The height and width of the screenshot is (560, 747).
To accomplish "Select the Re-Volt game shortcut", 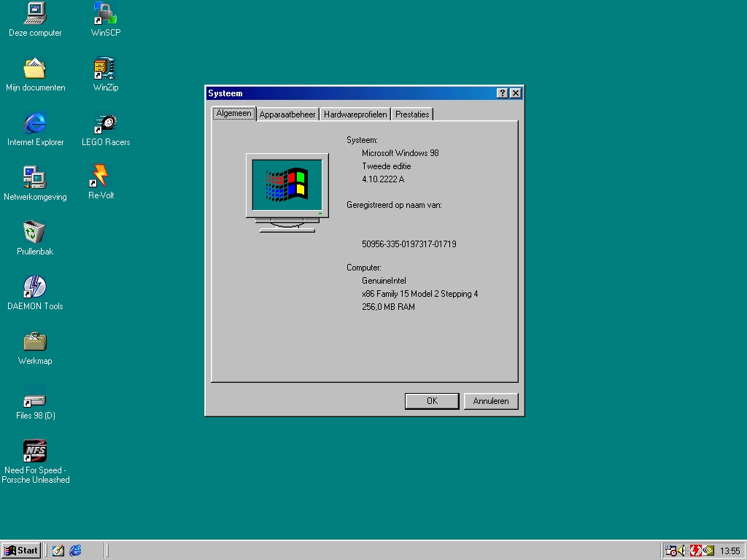I will (101, 176).
